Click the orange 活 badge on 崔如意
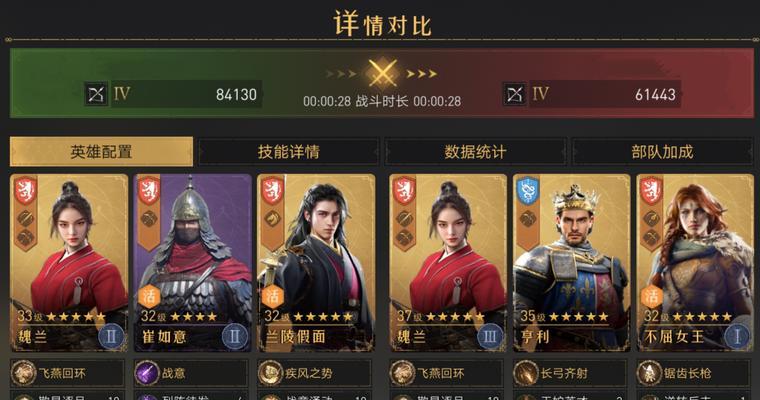This screenshot has width=760, height=400. [x=149, y=295]
